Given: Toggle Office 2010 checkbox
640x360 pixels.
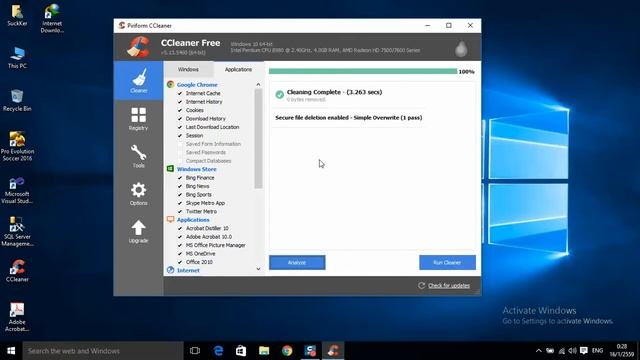Looking at the screenshot, I should tap(180, 262).
